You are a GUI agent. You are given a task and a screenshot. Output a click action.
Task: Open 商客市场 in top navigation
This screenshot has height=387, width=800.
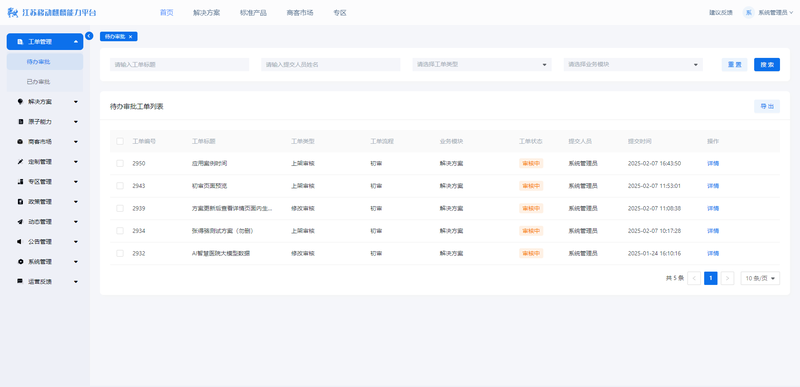point(299,13)
